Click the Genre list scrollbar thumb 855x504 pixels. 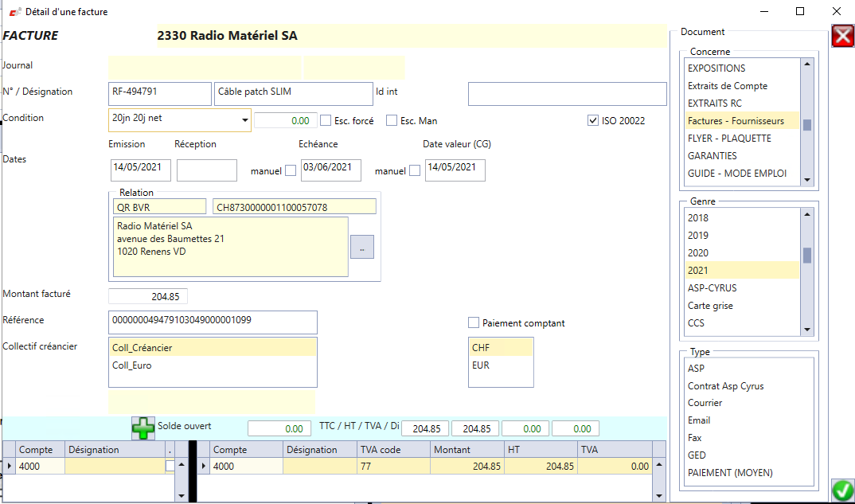pos(807,256)
